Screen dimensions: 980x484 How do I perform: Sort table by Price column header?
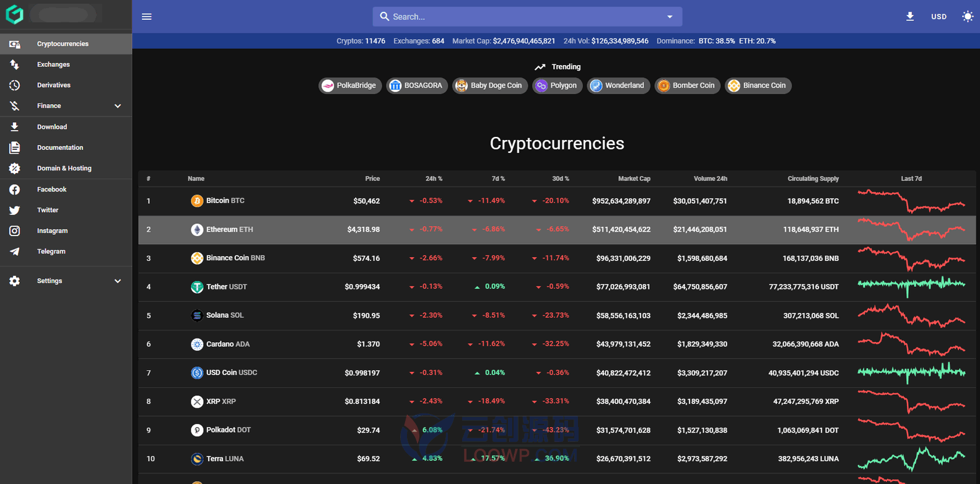coord(372,178)
